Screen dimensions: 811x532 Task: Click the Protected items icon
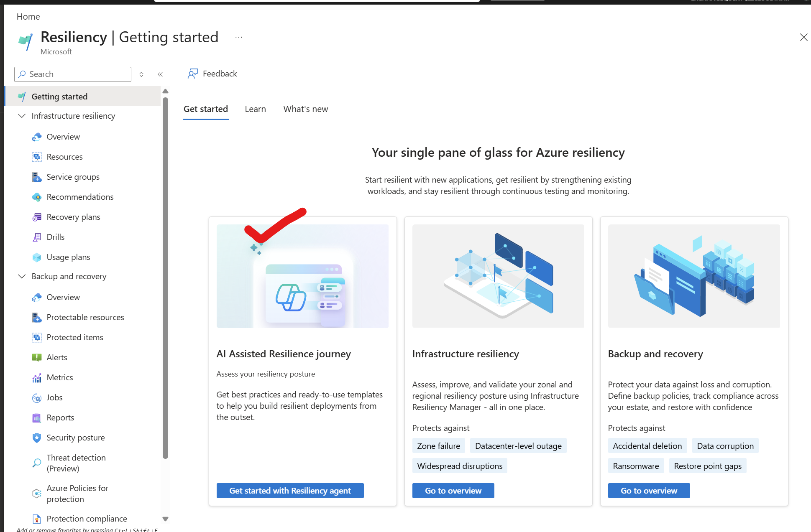37,337
